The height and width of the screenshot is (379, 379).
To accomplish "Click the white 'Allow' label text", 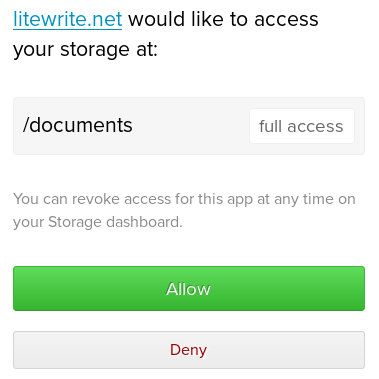I will pyautogui.click(x=189, y=289).
